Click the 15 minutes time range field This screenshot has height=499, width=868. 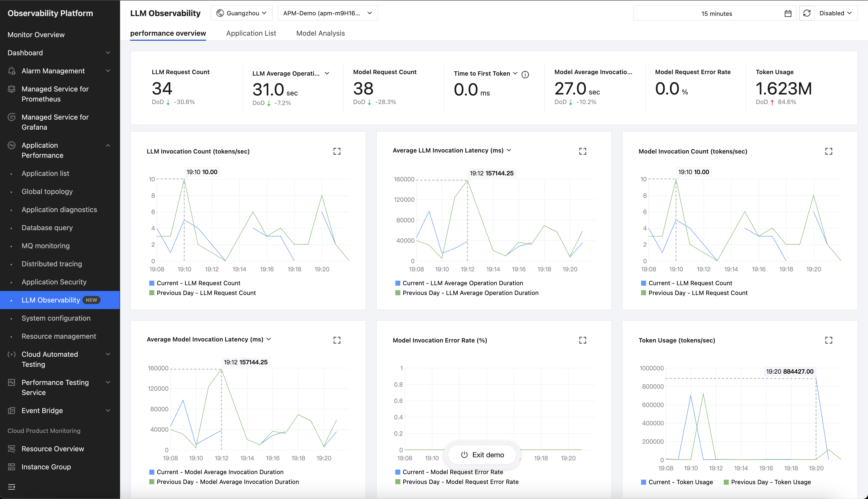(716, 13)
